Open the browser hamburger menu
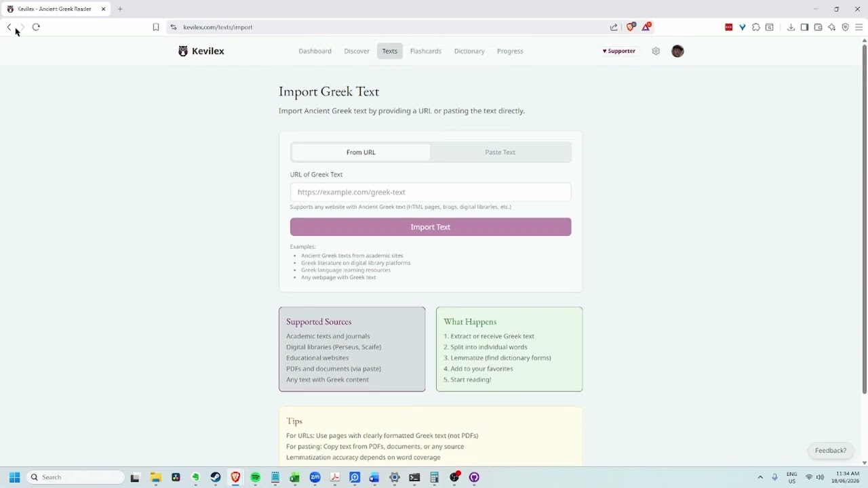868x488 pixels. click(859, 27)
